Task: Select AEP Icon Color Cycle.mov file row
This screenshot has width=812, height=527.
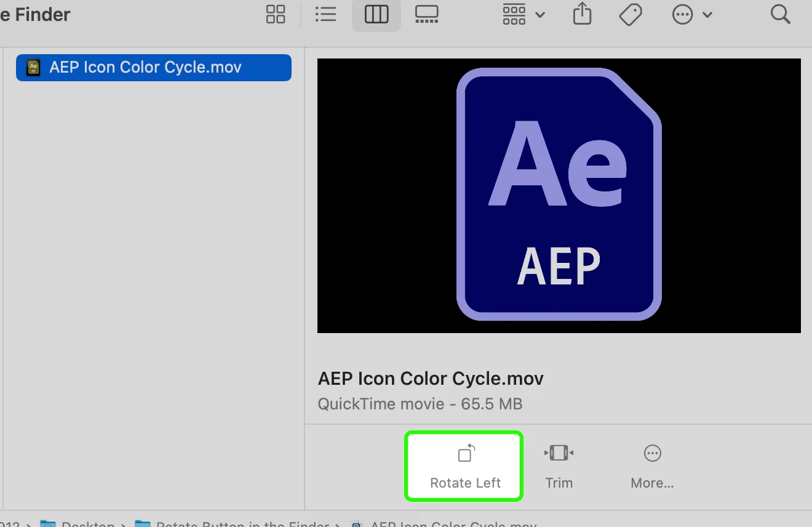Action: 154,67
